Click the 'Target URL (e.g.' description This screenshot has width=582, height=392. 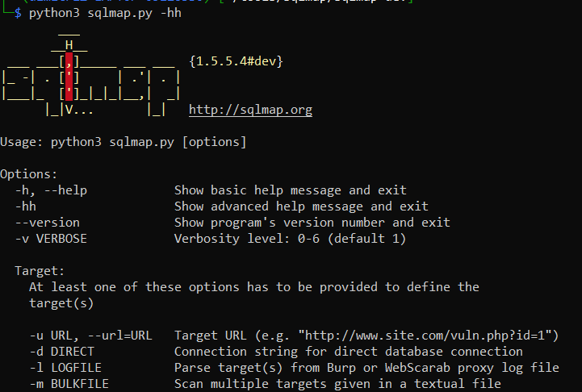366,336
